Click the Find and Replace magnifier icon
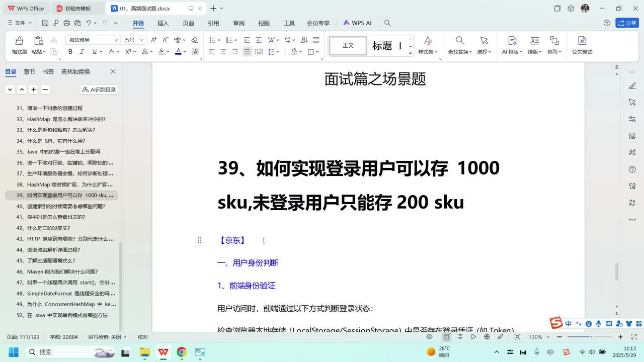The width and height of the screenshot is (644, 362). click(x=460, y=41)
